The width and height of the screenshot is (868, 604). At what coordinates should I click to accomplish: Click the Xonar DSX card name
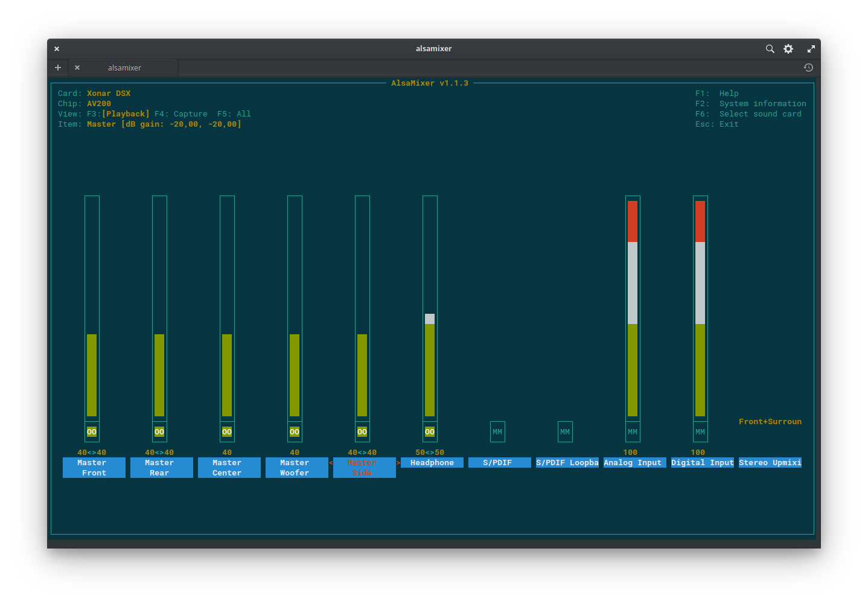click(109, 94)
